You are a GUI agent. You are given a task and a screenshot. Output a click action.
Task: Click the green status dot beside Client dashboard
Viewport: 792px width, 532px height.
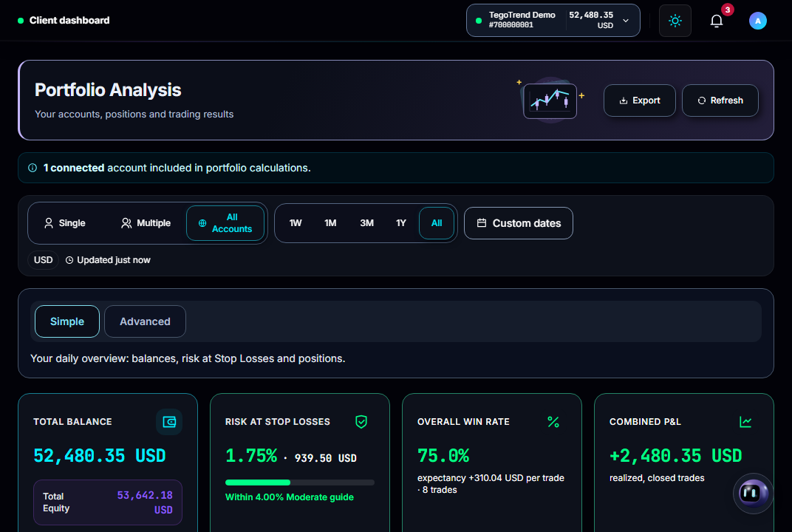tap(21, 21)
